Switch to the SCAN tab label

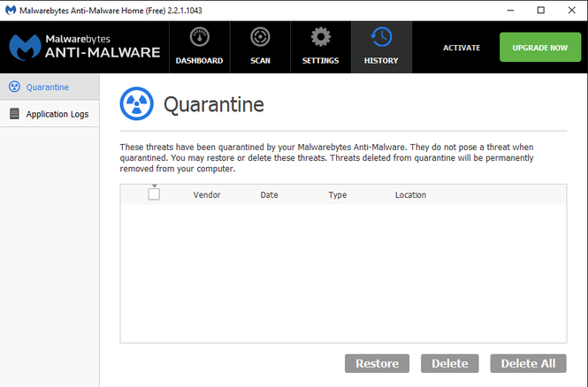(260, 61)
